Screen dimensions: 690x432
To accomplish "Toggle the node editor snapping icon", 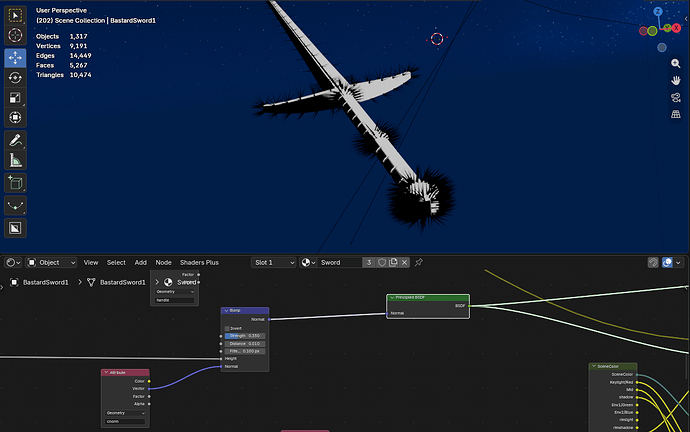I will click(653, 263).
